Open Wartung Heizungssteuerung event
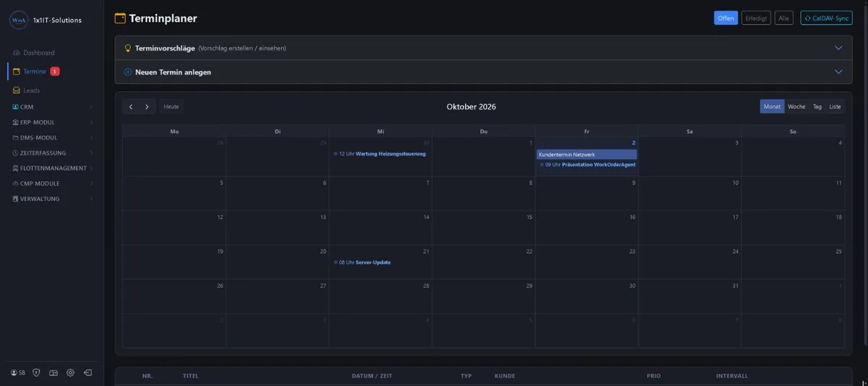 coord(380,154)
